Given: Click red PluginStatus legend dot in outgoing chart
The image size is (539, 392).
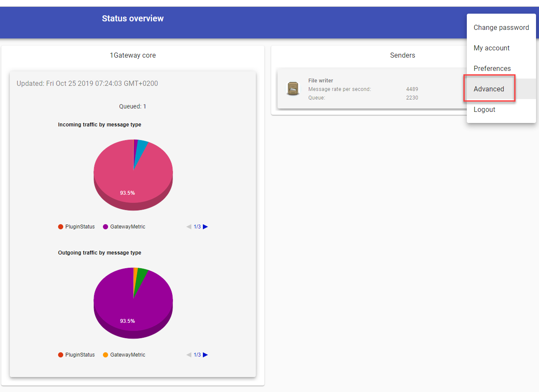Looking at the screenshot, I should [61, 355].
